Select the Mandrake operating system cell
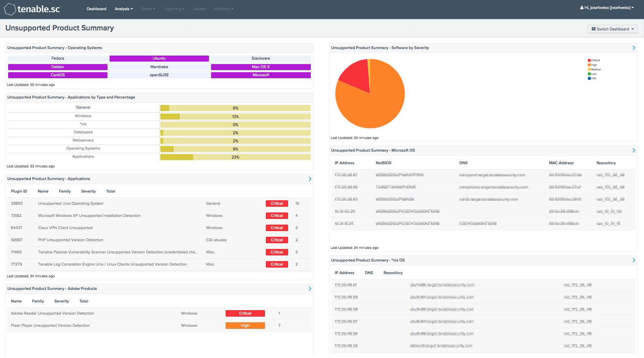 click(x=159, y=67)
